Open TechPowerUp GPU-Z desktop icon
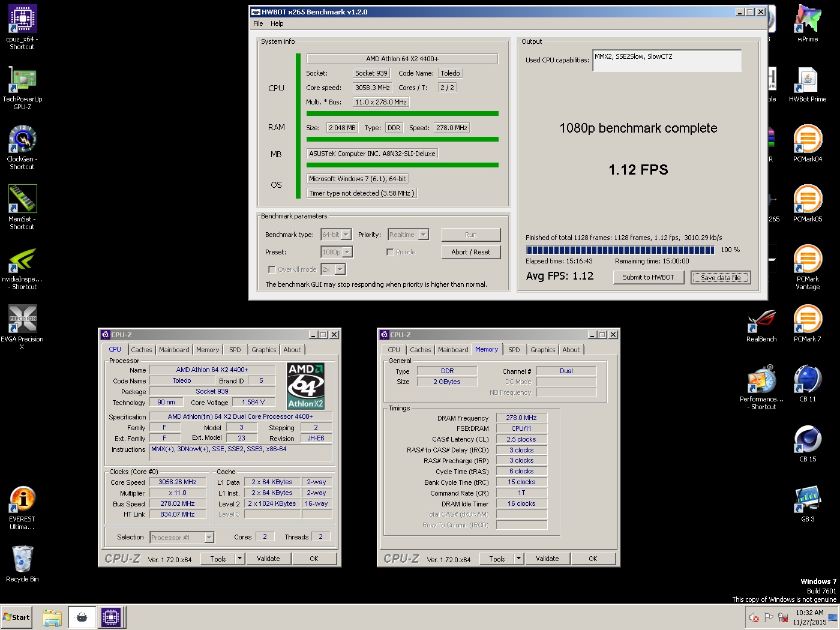 22,87
